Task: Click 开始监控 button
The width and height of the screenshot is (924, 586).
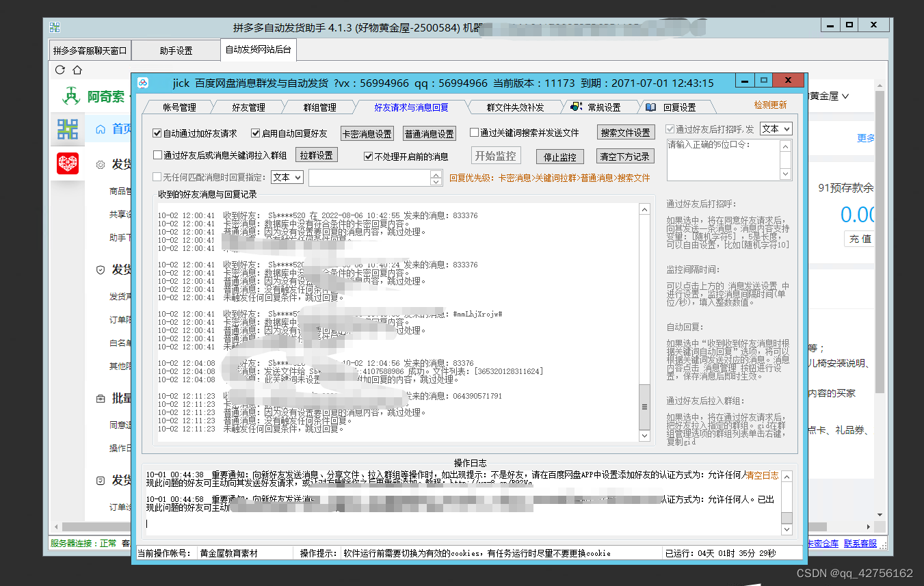Action: pos(496,155)
